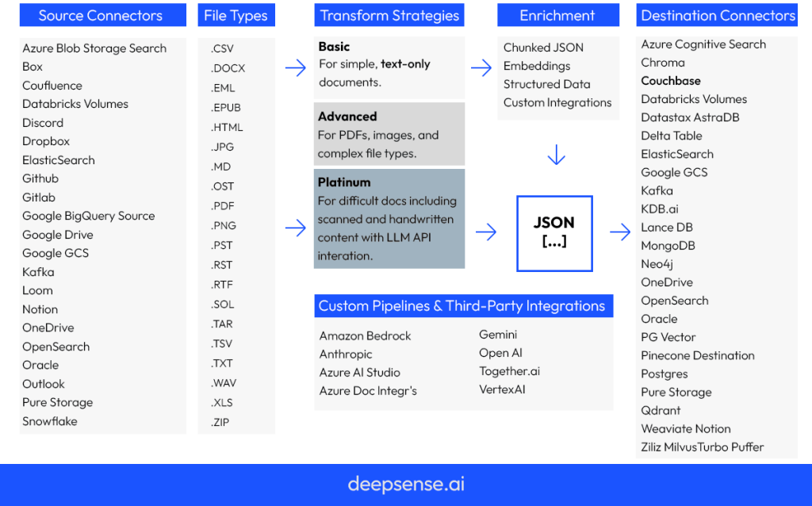The height and width of the screenshot is (506, 812).
Task: Click the arrow pointing to Basic strategy
Action: tap(295, 68)
